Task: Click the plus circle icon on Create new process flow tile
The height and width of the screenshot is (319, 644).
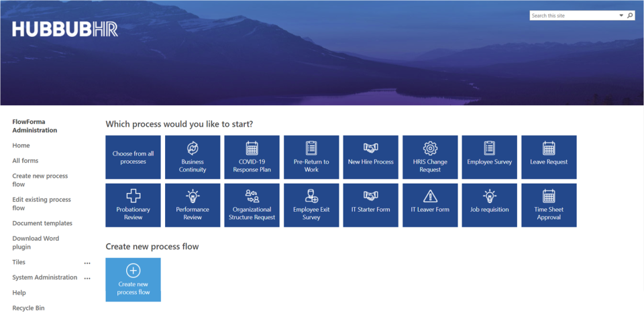Action: pyautogui.click(x=133, y=271)
